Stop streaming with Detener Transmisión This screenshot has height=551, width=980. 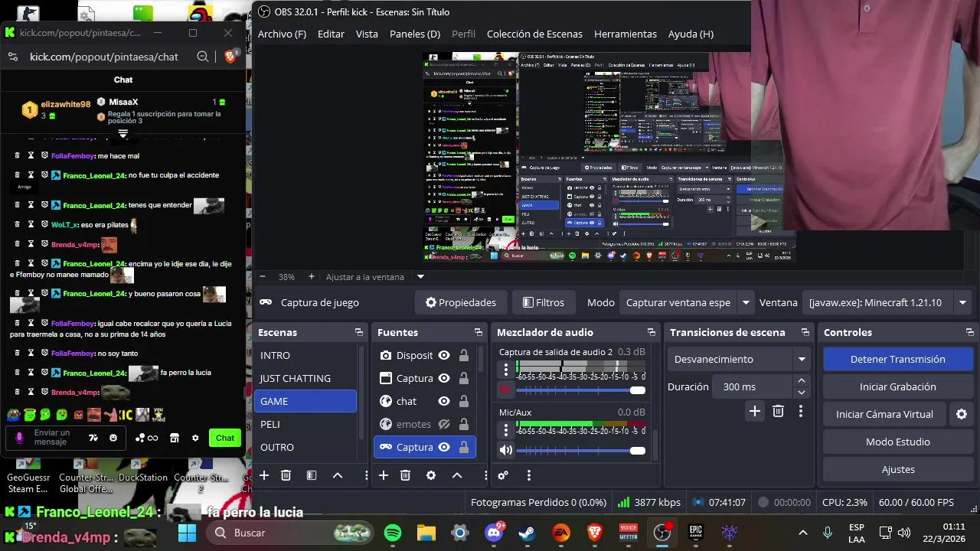(x=897, y=359)
